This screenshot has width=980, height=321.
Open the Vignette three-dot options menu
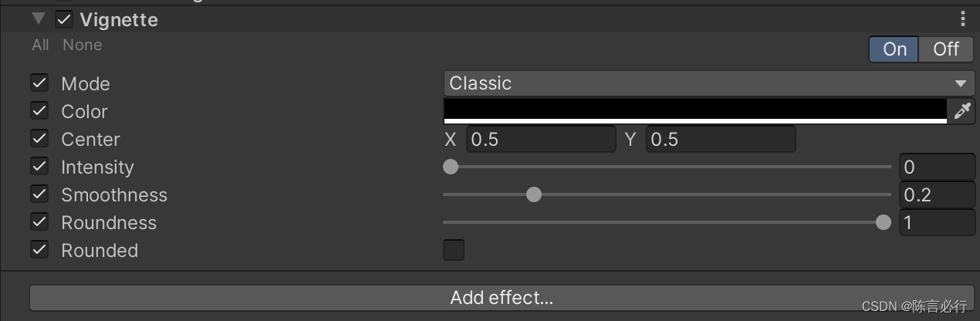pos(962,19)
